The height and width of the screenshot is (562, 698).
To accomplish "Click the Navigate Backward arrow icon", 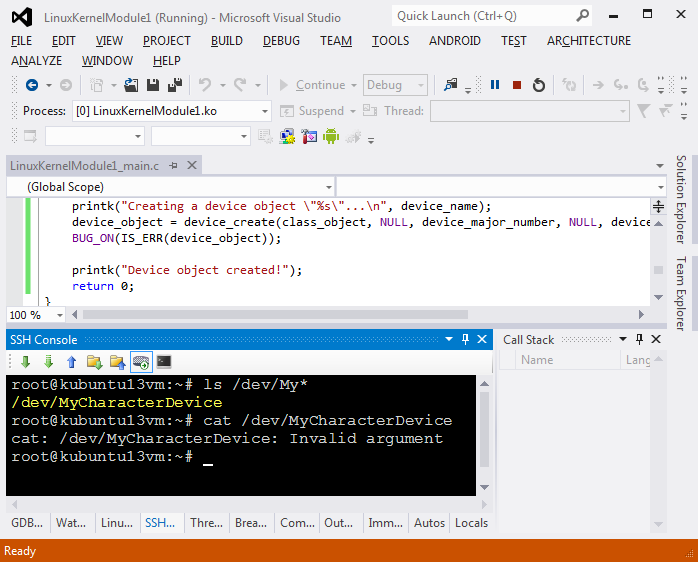I will [32, 85].
